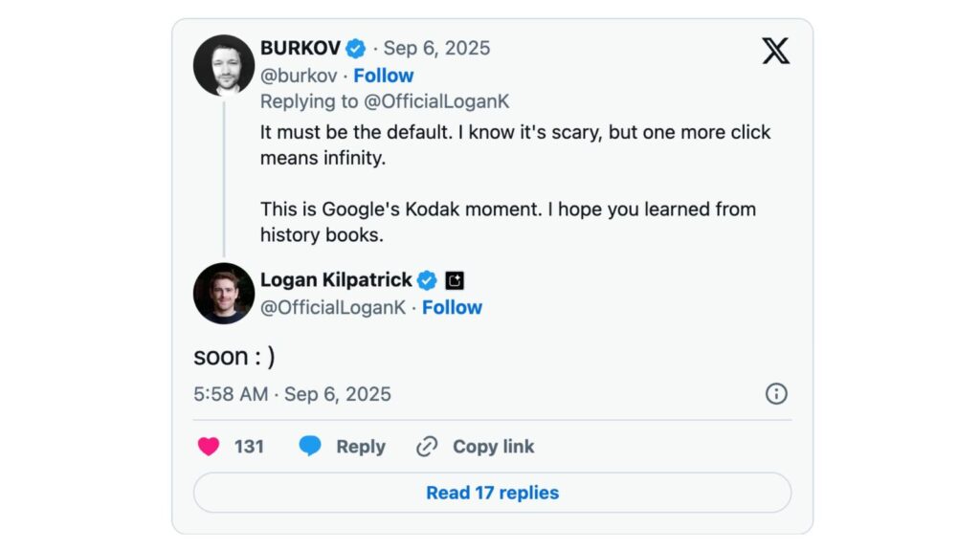This screenshot has height=551, width=980.
Task: Follow the @burkov account
Action: (x=383, y=76)
